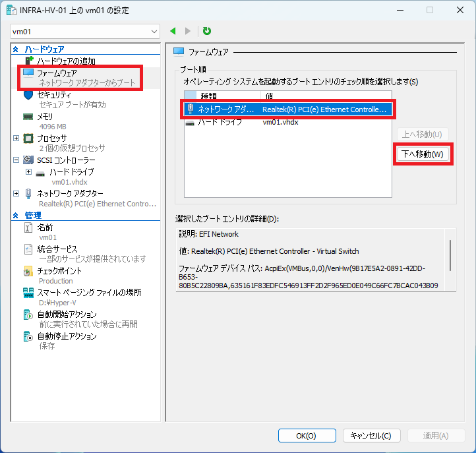Click network adapter icon in boot list
The image size is (476, 453).
[191, 109]
